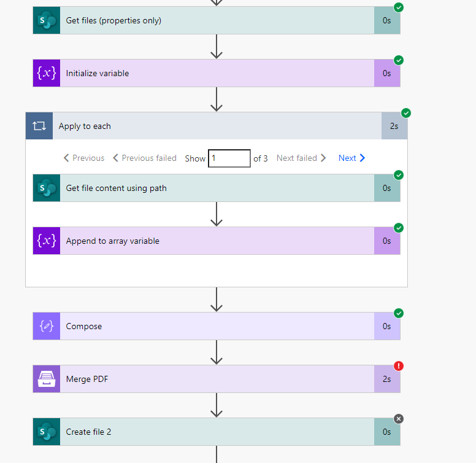Screen dimensions: 476x463
Task: Click the Show iteration number field
Action: pos(229,158)
